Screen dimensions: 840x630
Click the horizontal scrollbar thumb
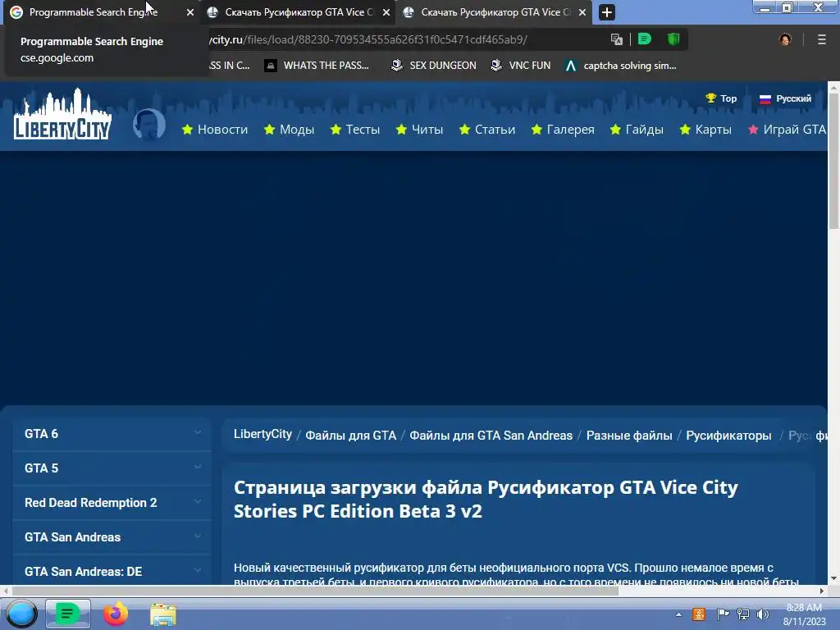315,591
